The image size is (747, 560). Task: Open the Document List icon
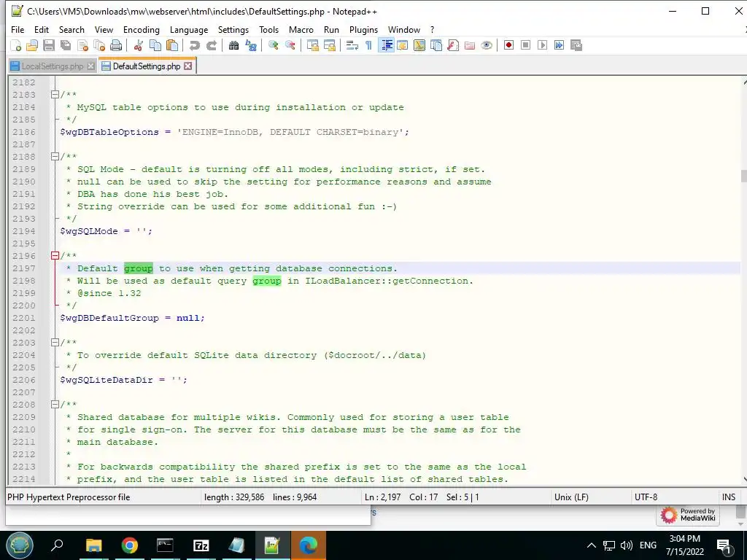click(436, 45)
